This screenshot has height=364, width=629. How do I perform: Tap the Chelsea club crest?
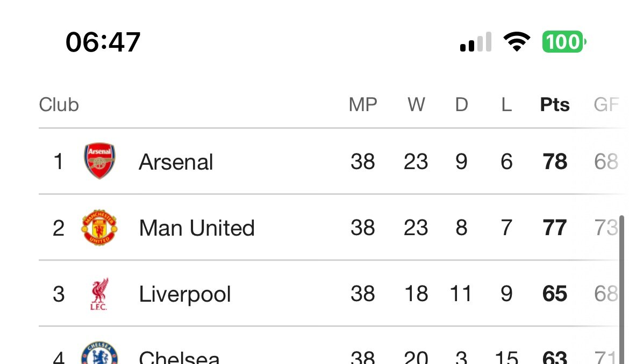click(99, 353)
